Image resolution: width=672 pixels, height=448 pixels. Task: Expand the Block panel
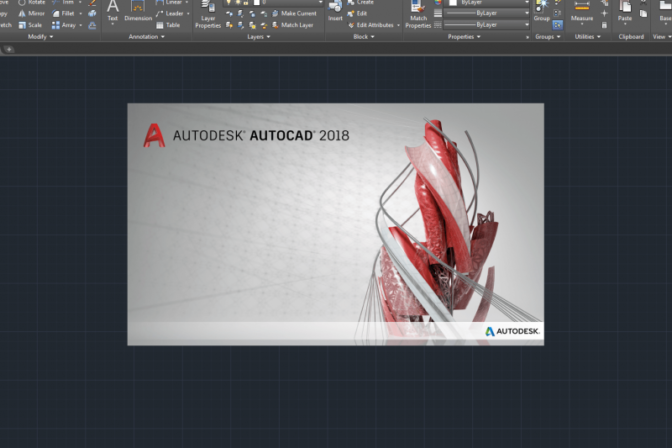(364, 37)
